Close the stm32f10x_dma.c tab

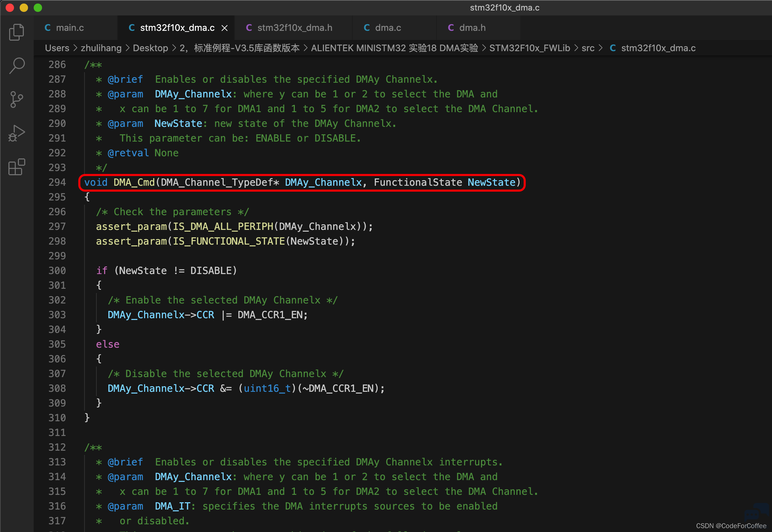tap(225, 28)
